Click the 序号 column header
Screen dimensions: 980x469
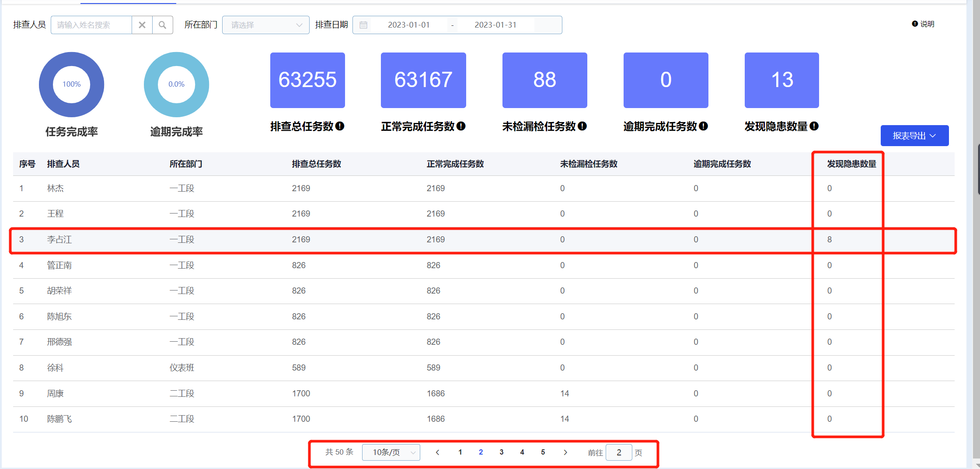[x=27, y=164]
